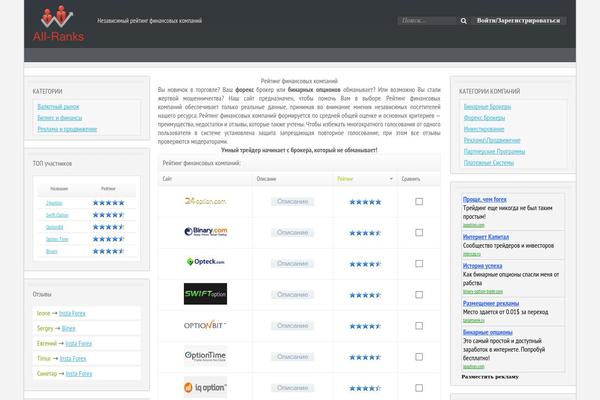Open Описание for SWIFToption
This screenshot has height=400, width=600.
pos(292,294)
